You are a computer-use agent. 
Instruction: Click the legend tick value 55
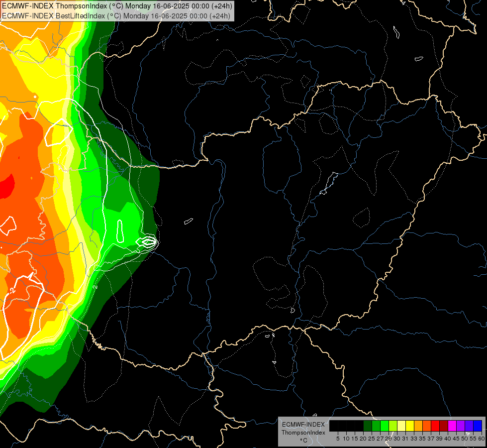click(474, 439)
